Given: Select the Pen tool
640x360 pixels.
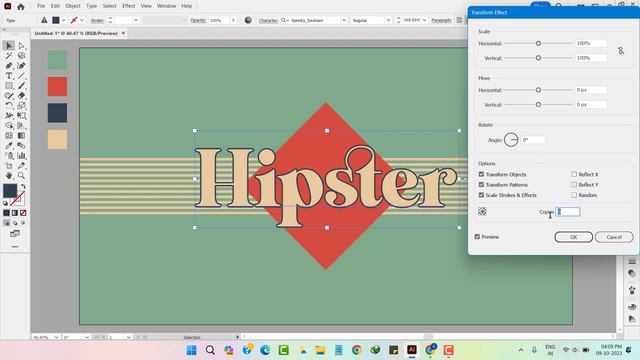Looking at the screenshot, I should point(9,66).
